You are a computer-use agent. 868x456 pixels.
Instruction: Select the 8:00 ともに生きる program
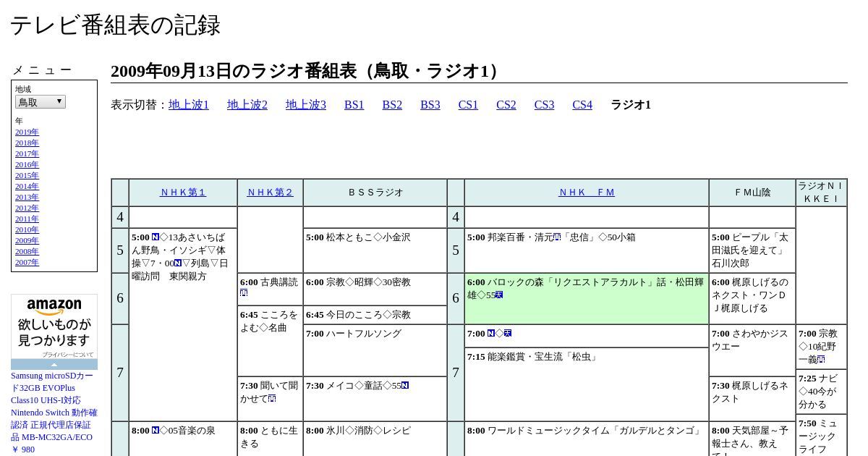270,439
